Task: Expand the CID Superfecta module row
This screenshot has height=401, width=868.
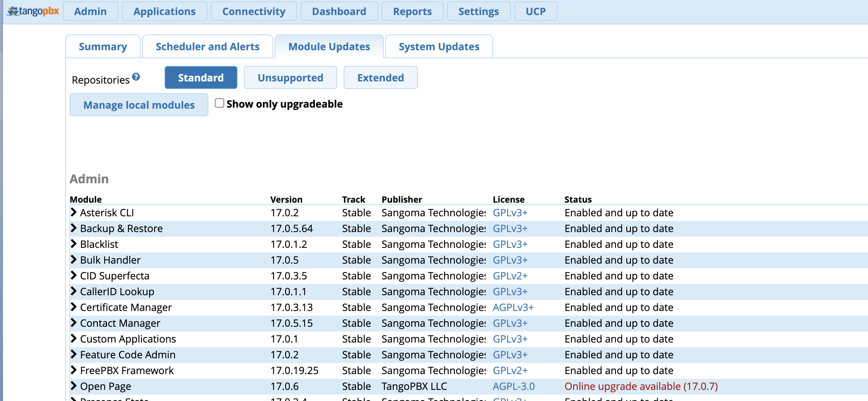Action: click(74, 275)
